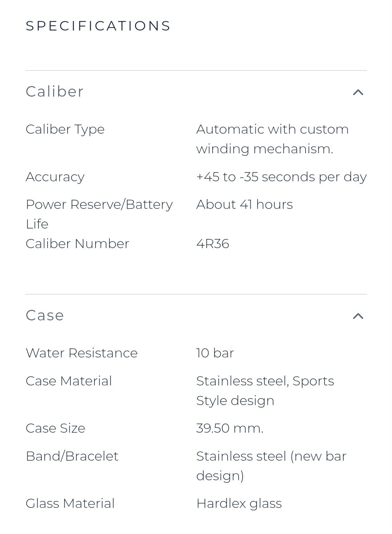The image size is (392, 534).
Task: Click the Caliber Type label
Action: tap(65, 130)
